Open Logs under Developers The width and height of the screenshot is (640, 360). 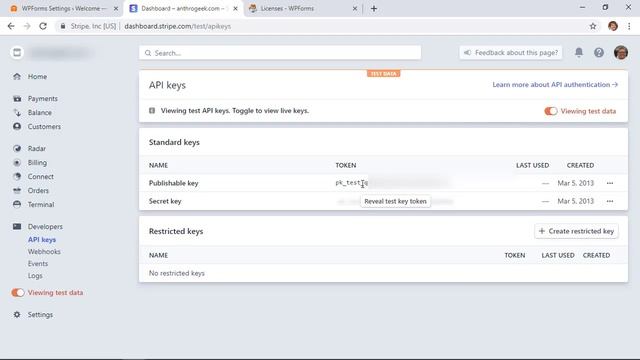(35, 276)
